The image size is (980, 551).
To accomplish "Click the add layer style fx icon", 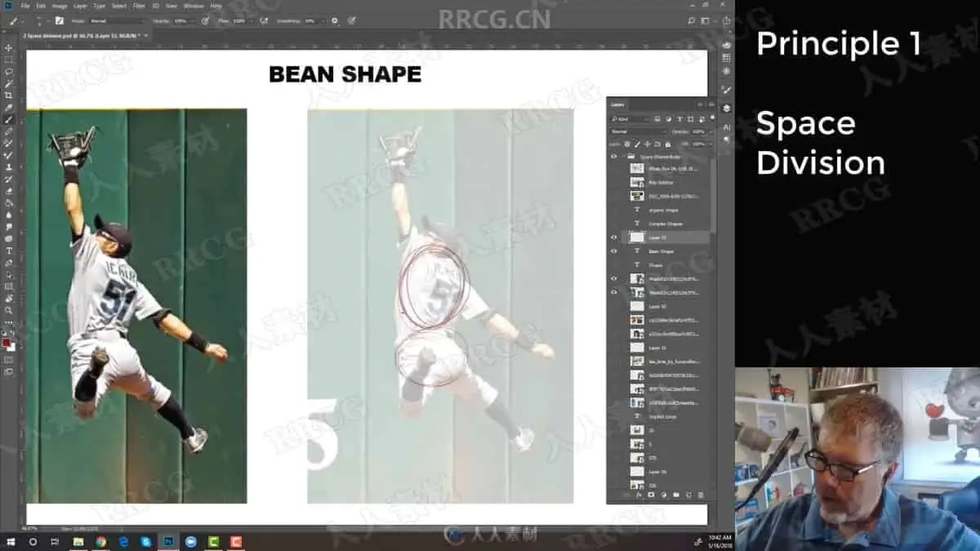I will point(638,495).
